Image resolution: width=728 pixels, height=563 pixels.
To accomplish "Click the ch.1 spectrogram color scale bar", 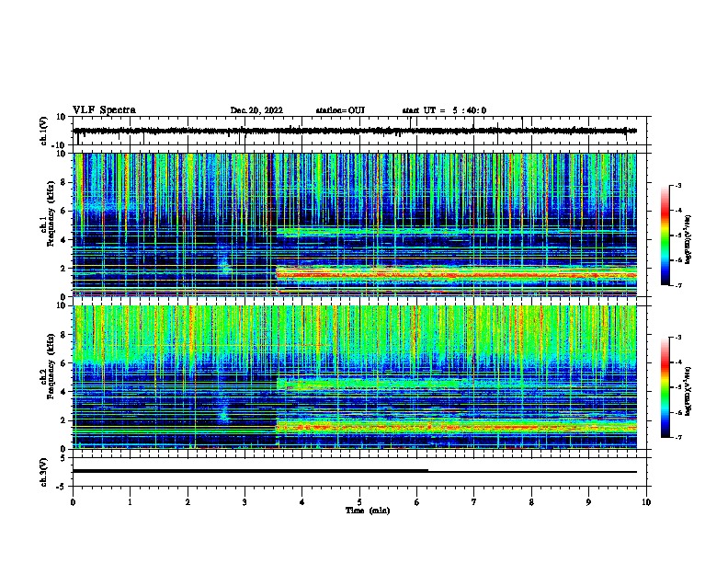I will click(x=665, y=236).
